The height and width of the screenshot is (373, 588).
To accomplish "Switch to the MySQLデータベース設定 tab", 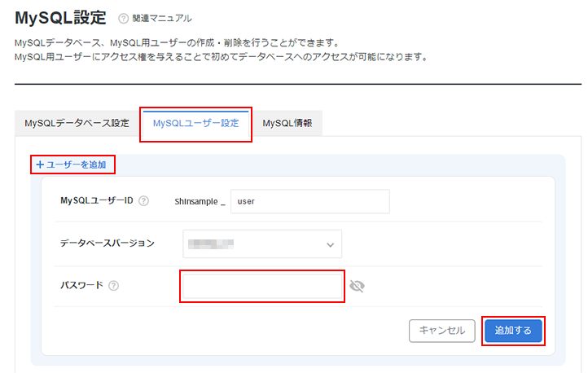I will point(77,123).
